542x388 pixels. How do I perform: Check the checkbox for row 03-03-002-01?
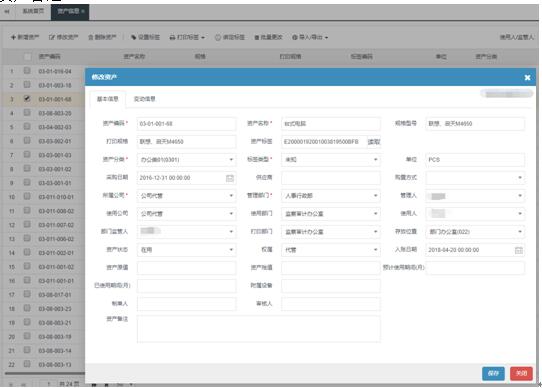[x=27, y=140]
